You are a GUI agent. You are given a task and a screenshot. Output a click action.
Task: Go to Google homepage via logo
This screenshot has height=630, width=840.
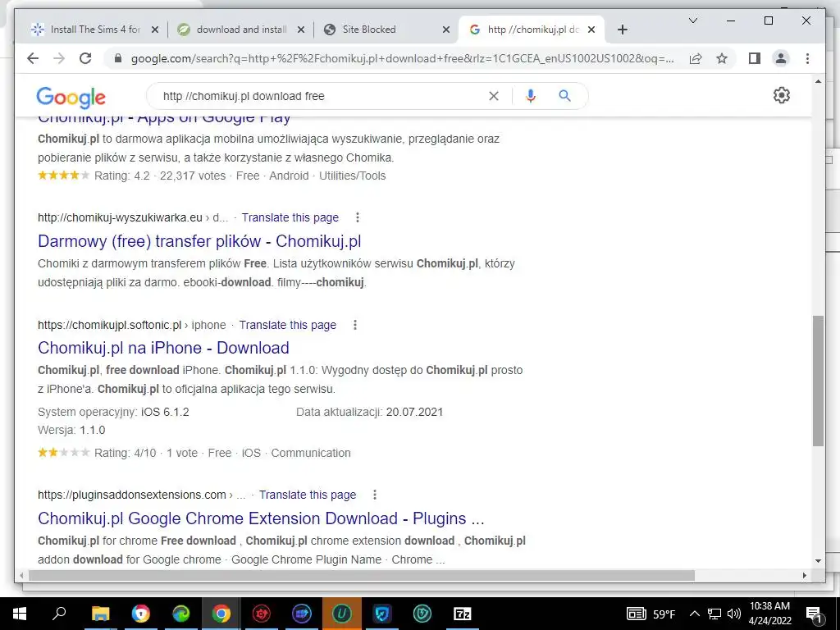pos(71,97)
